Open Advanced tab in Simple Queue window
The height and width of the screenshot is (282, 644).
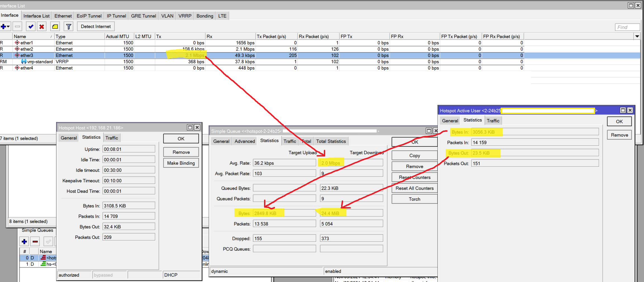coord(245,141)
